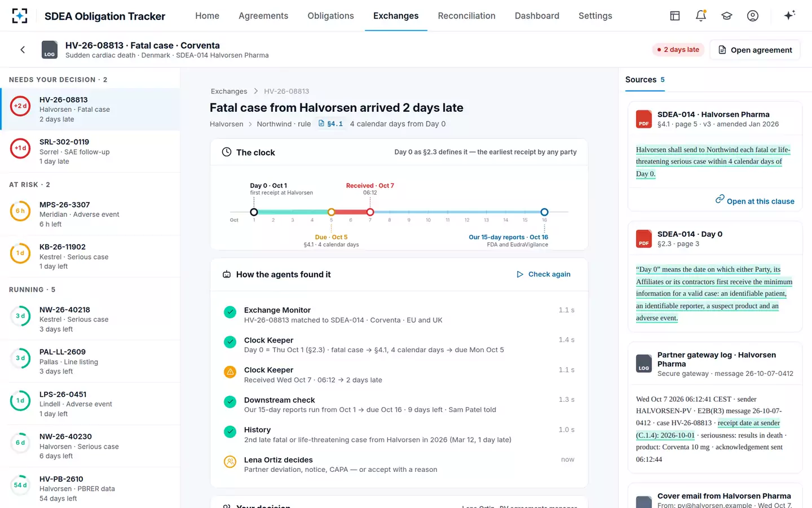Click the agent icon beside How the agents found it
The image size is (812, 508).
[x=227, y=274]
